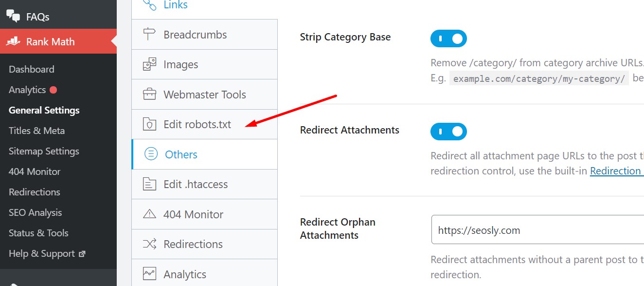Open the FAQs sidebar entry
The width and height of the screenshot is (644, 286).
pos(37,16)
